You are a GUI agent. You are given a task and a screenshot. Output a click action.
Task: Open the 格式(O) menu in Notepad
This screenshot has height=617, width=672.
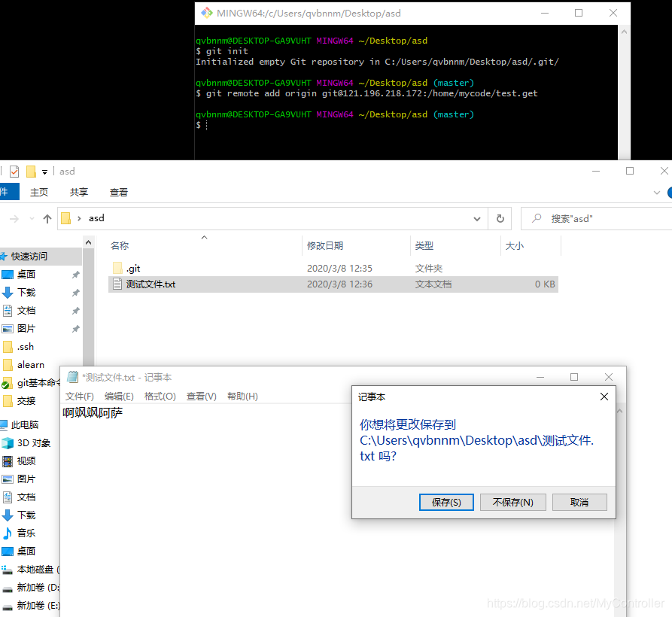(x=160, y=397)
